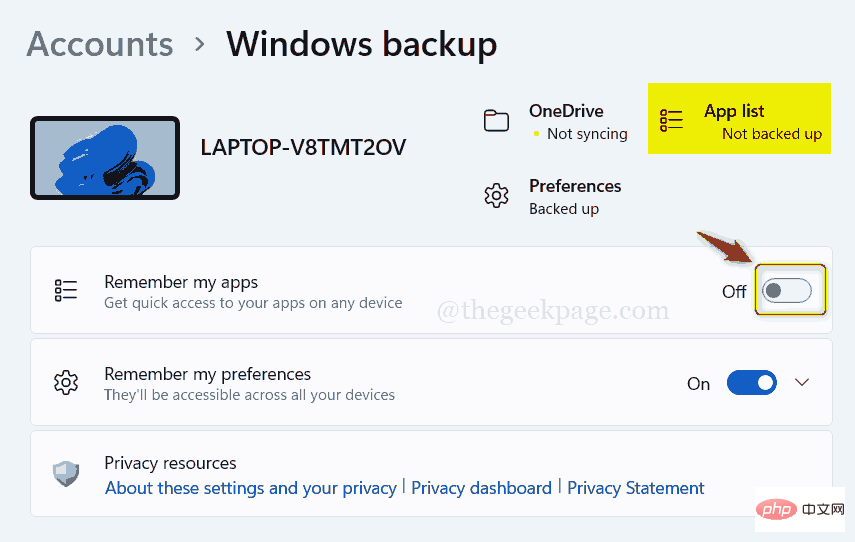
Task: Click the Preferences label in status area
Action: click(x=575, y=186)
